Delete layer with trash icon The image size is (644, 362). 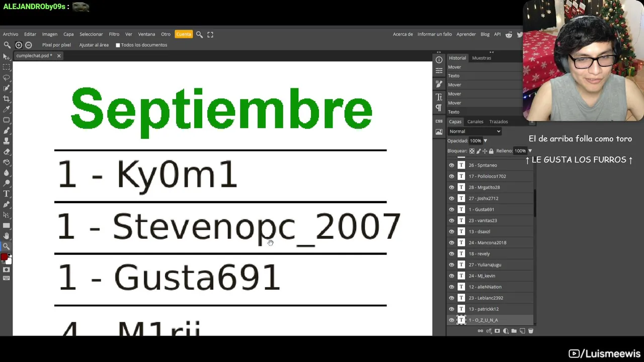click(x=530, y=331)
